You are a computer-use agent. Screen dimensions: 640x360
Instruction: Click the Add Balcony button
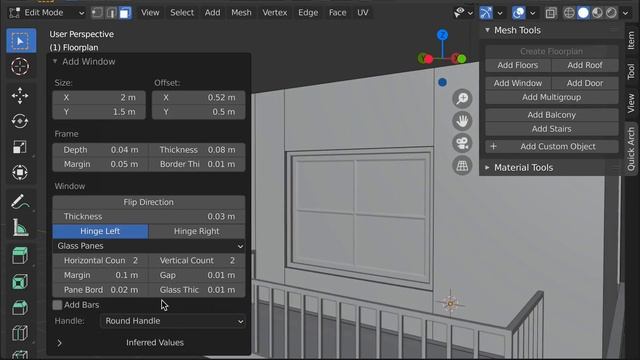(551, 115)
